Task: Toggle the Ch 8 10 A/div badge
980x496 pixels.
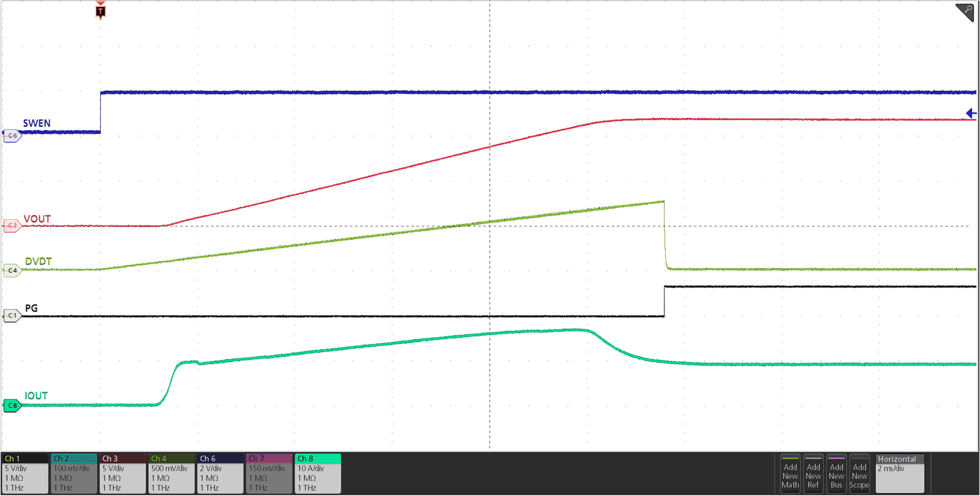Action: [317, 473]
